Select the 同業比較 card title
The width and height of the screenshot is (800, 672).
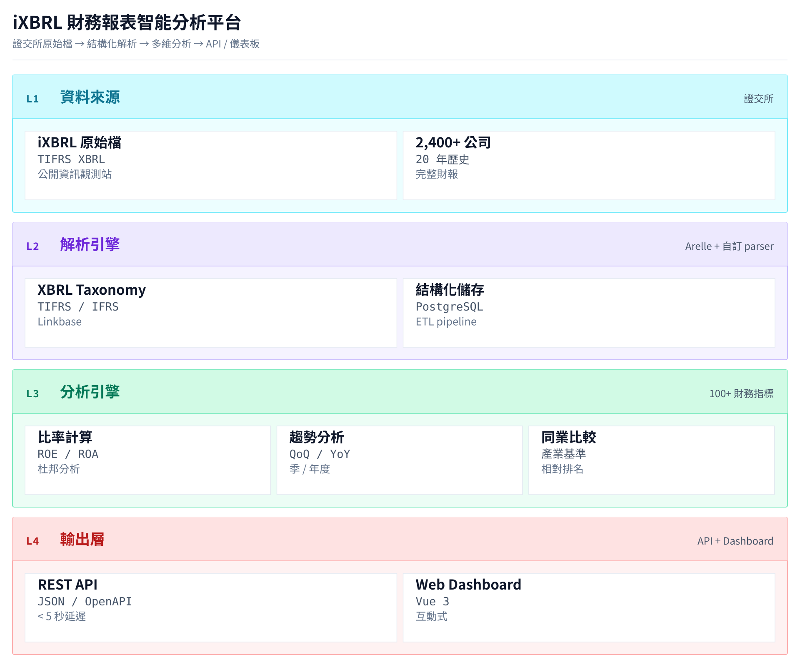[568, 437]
